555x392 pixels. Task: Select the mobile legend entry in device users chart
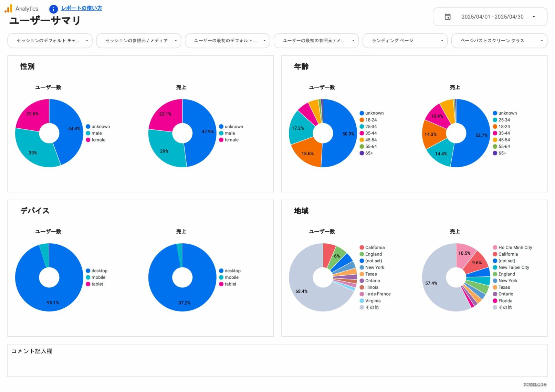[98, 277]
